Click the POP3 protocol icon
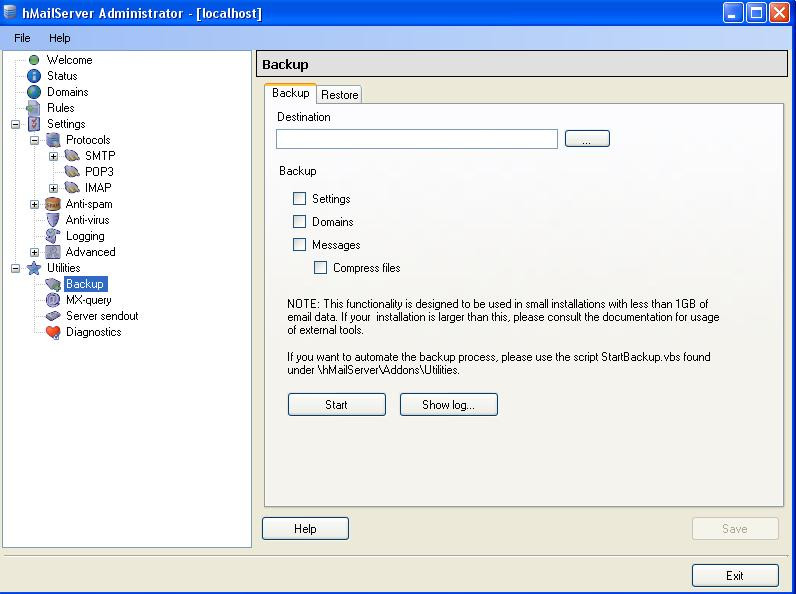The image size is (796, 594). pyautogui.click(x=72, y=172)
